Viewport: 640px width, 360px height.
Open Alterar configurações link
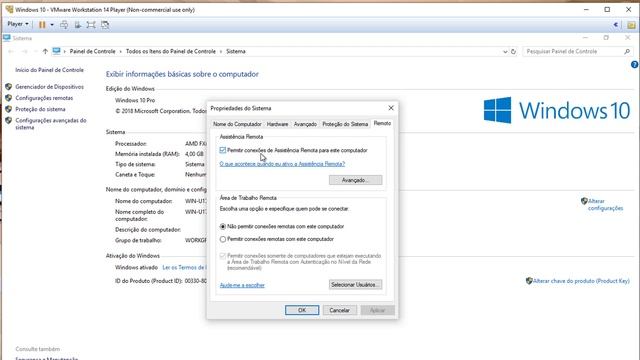coord(605,204)
